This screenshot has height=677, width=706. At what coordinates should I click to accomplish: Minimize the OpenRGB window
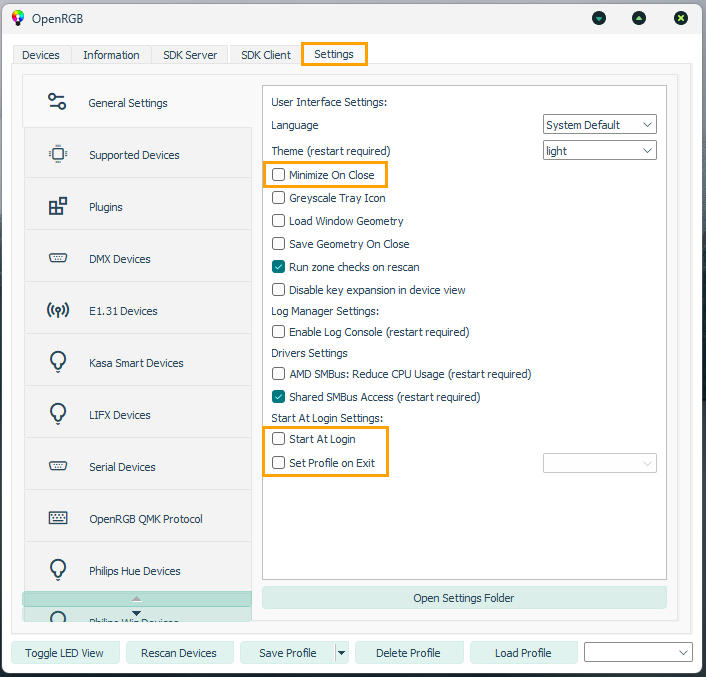coord(599,18)
